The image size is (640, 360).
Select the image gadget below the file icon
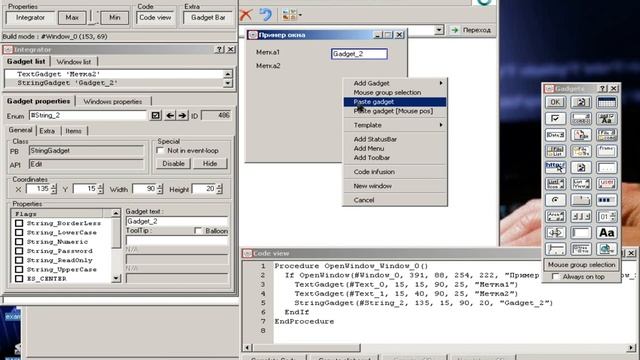pos(581,167)
